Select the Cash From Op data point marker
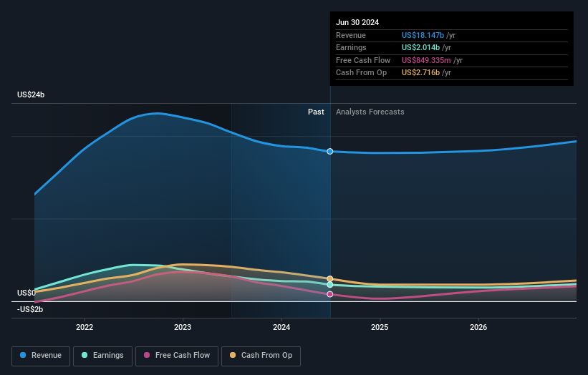The width and height of the screenshot is (588, 375). pos(330,278)
